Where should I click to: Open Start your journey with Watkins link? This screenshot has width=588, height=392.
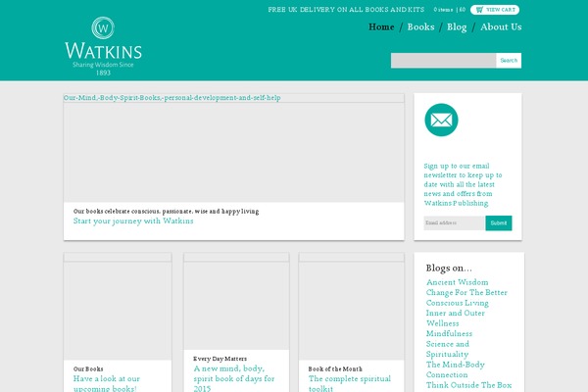click(x=133, y=220)
